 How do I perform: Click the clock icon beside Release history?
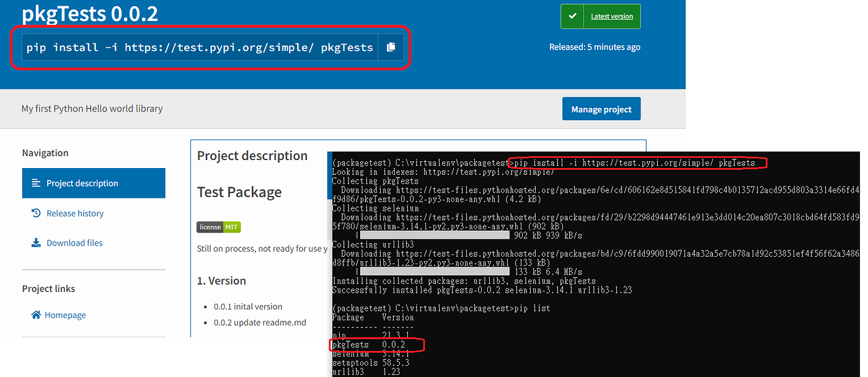[x=37, y=213]
